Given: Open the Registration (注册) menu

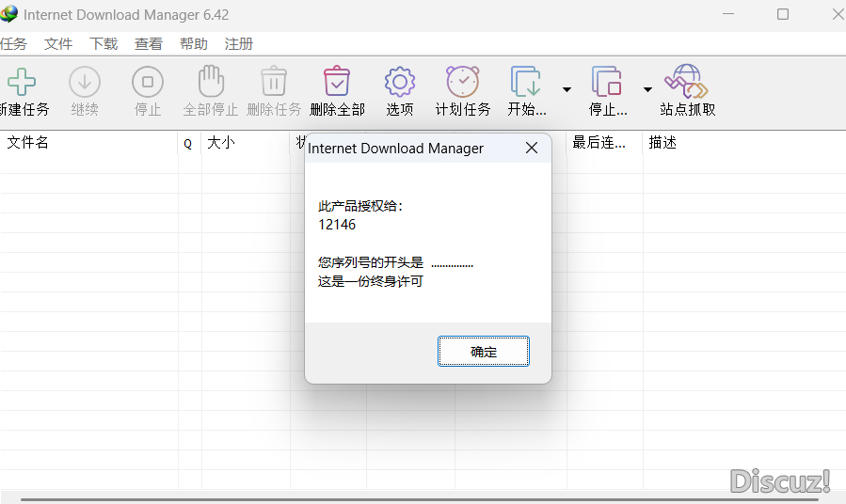Looking at the screenshot, I should [239, 44].
